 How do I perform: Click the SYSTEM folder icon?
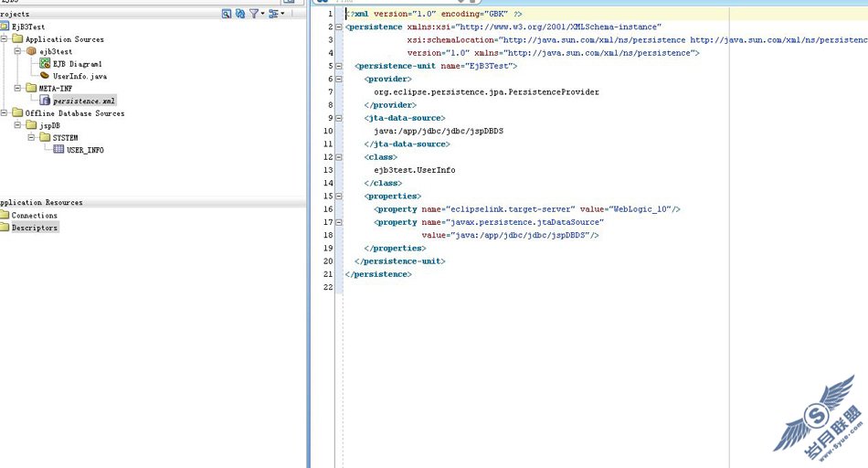coord(46,137)
